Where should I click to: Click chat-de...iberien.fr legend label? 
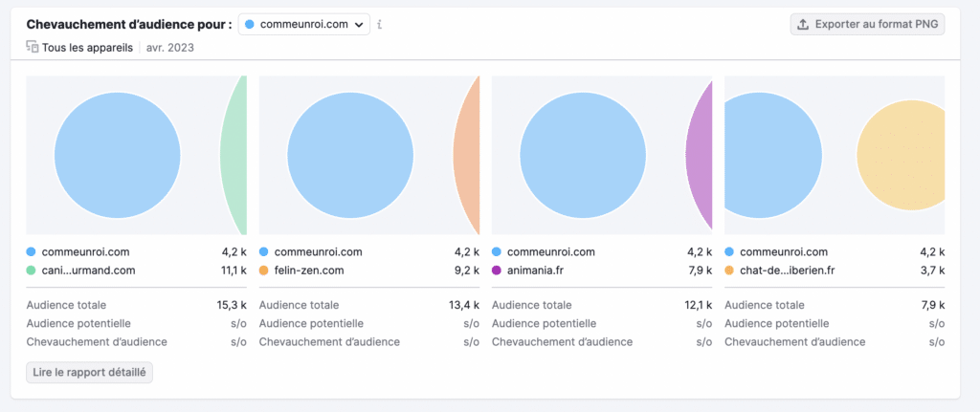[x=787, y=271]
